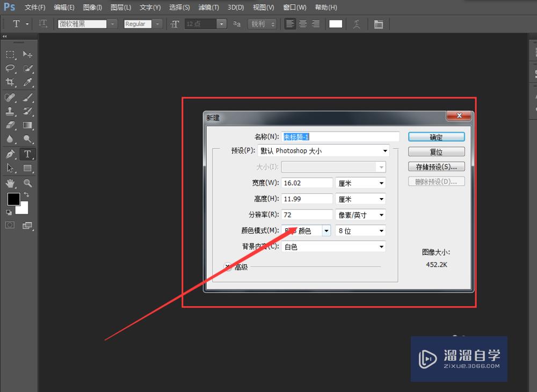Right align text
The width and height of the screenshot is (537, 392).
tap(315, 24)
